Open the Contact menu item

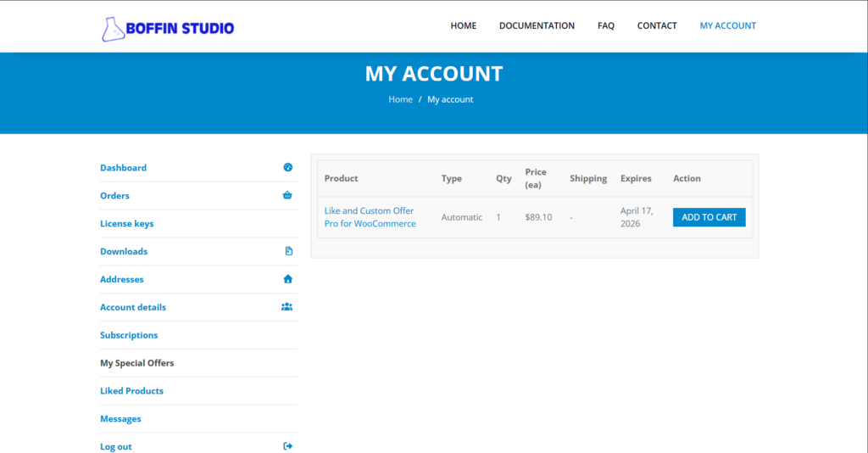657,25
